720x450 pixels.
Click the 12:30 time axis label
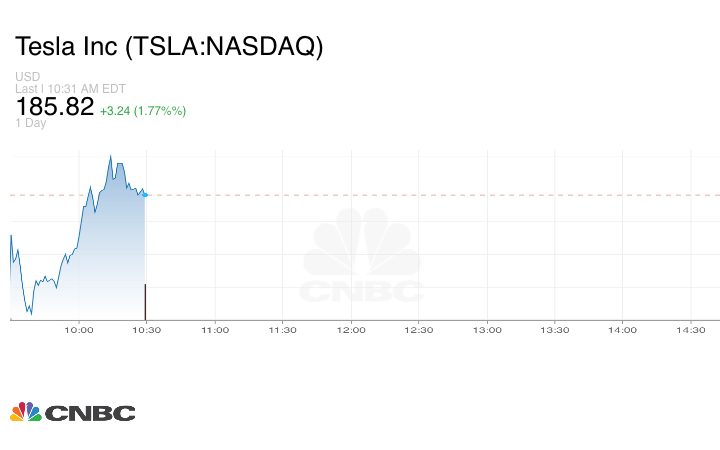(418, 330)
